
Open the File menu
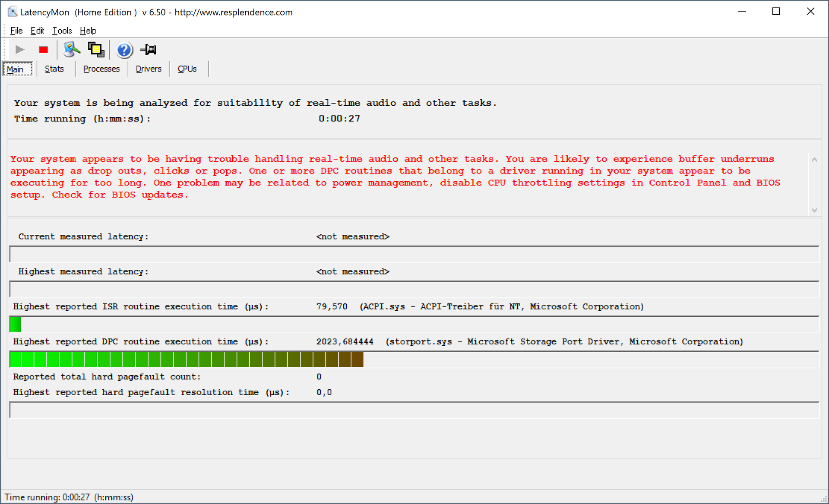pyautogui.click(x=16, y=31)
